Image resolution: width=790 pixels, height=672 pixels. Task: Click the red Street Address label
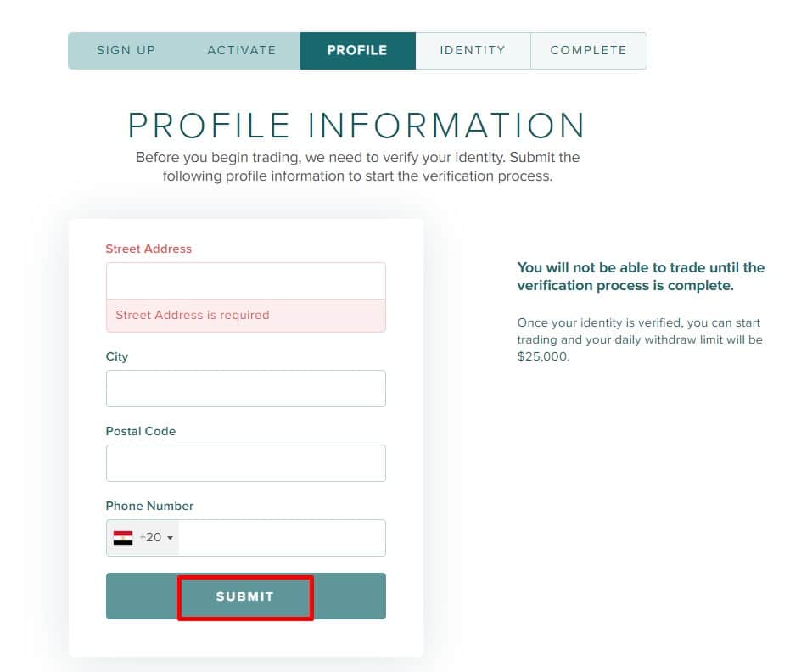coord(148,249)
